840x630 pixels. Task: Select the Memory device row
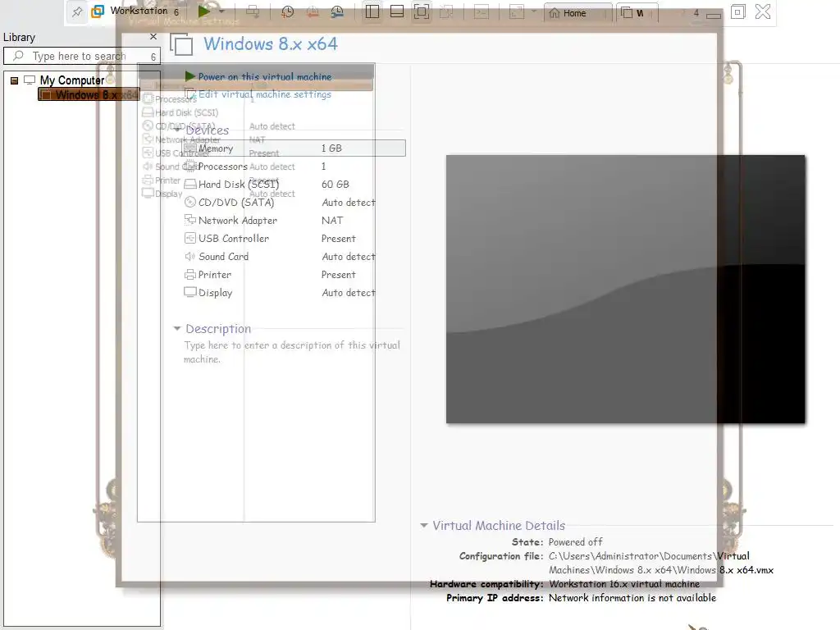point(294,148)
